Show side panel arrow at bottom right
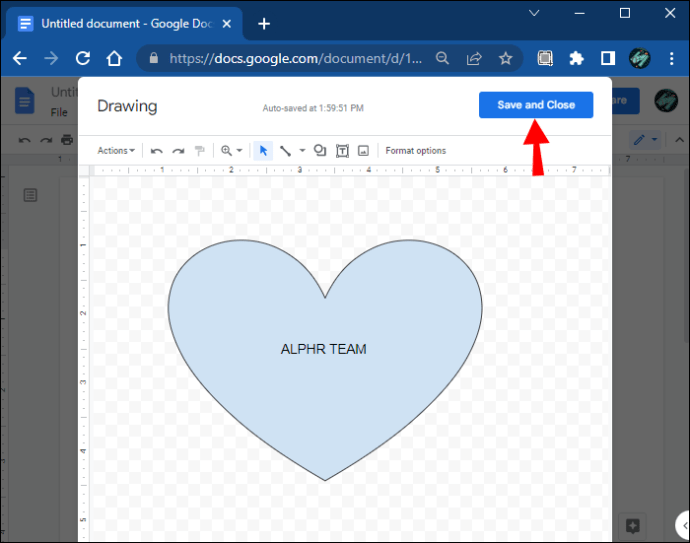Viewport: 690px width, 543px height. pyautogui.click(x=683, y=525)
